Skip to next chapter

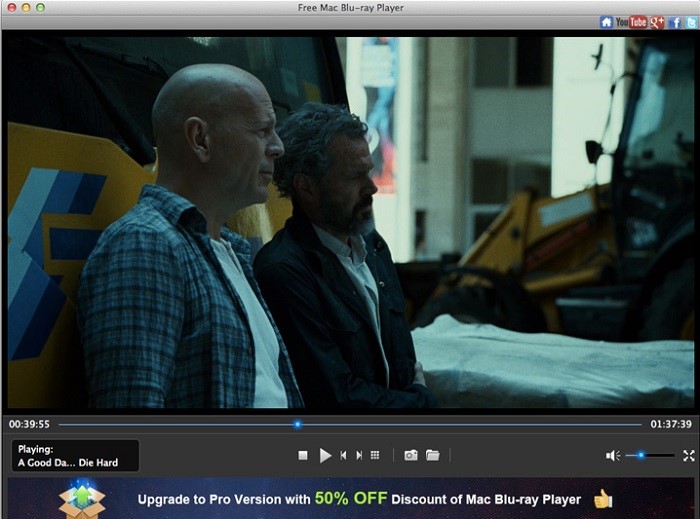(x=359, y=455)
